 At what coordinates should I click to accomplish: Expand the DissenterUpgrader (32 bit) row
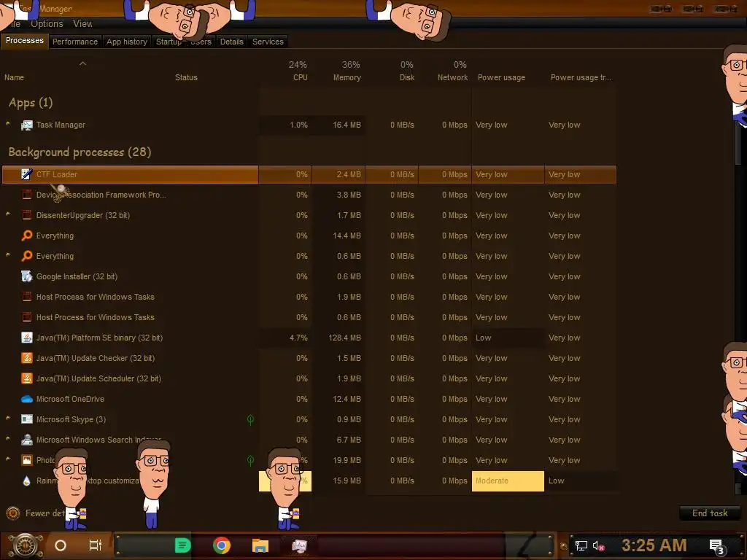click(x=8, y=214)
